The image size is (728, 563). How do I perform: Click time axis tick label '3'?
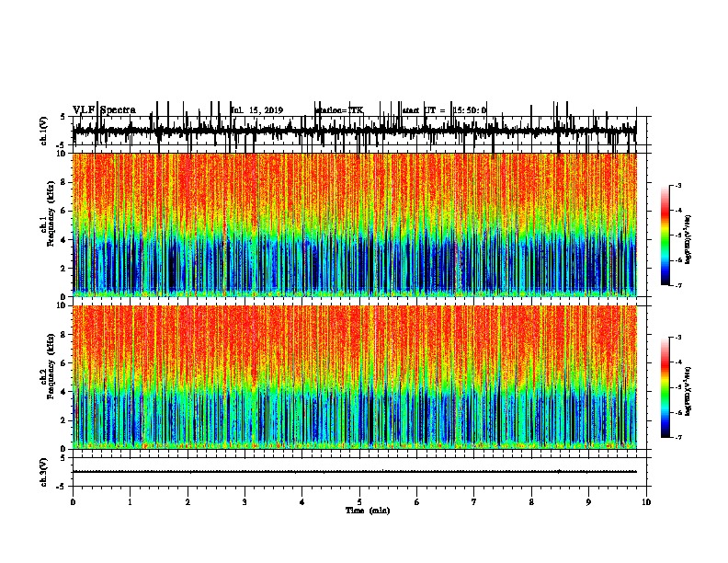[245, 502]
